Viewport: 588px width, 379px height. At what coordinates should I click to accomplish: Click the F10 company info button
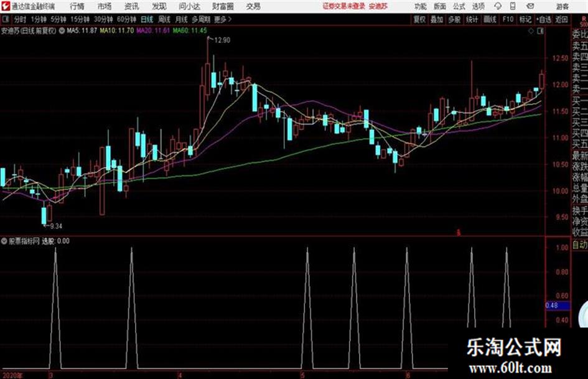508,19
